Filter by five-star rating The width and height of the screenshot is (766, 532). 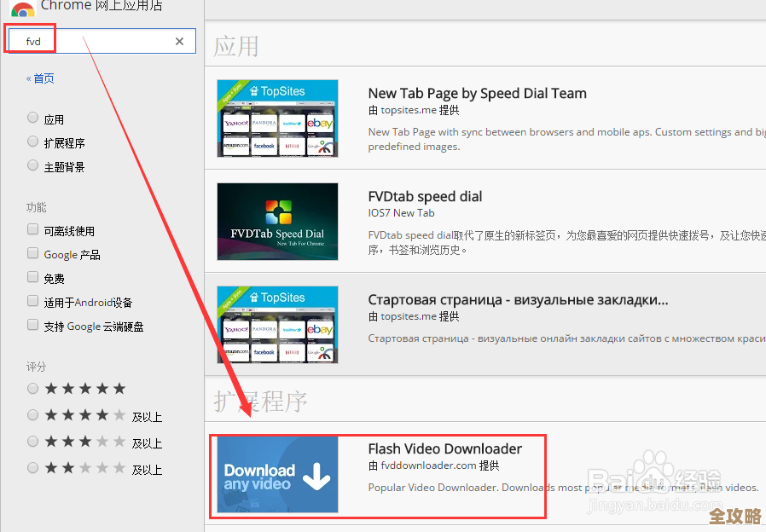33,389
